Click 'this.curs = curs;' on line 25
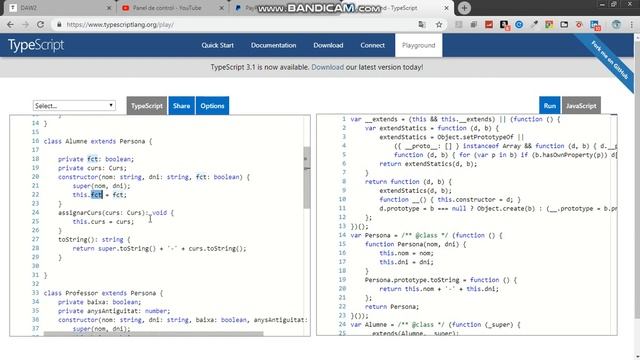Image resolution: width=640 pixels, height=360 pixels. coord(103,222)
